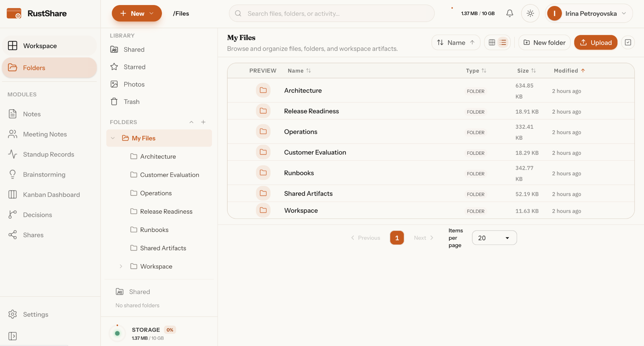Screen dimensions: 644x346
Task: Open the Standup Records module
Action: point(49,154)
